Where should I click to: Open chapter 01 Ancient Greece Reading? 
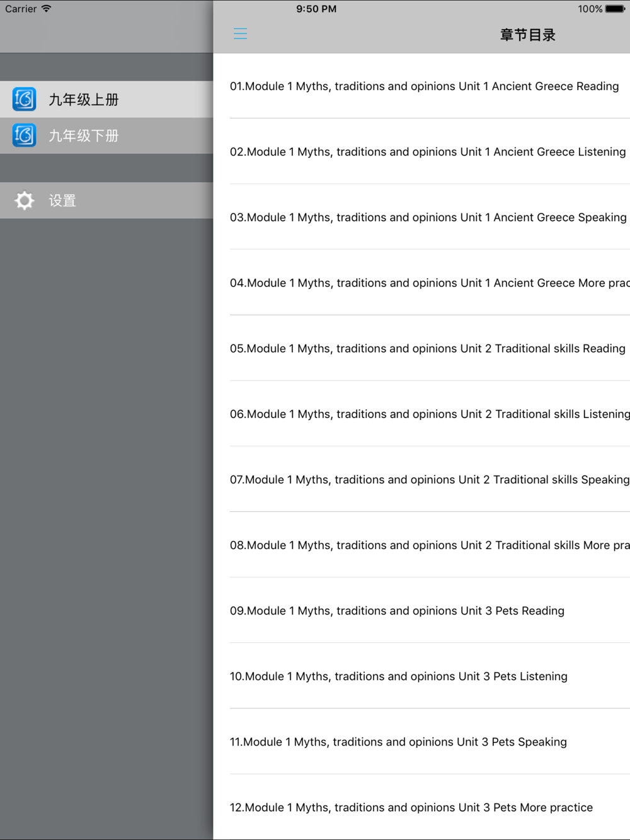point(430,86)
